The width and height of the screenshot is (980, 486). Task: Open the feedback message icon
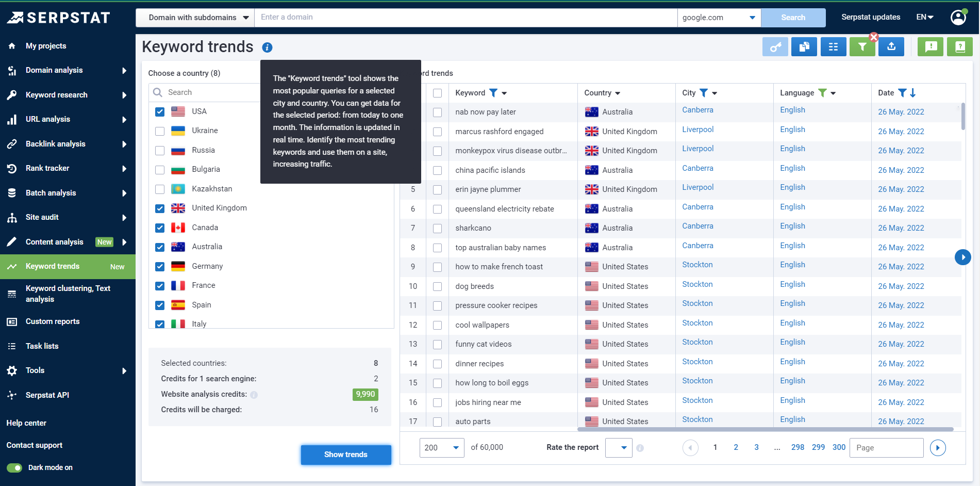click(x=930, y=46)
